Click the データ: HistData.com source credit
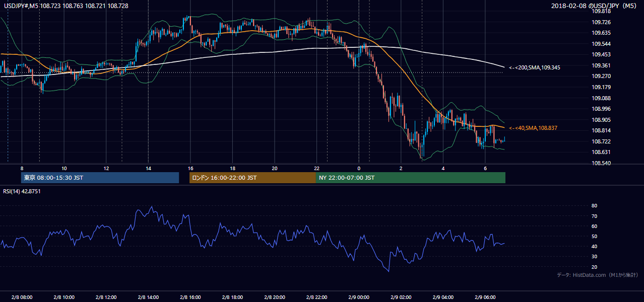Image resolution: width=644 pixels, height=302 pixels. pyautogui.click(x=598, y=275)
